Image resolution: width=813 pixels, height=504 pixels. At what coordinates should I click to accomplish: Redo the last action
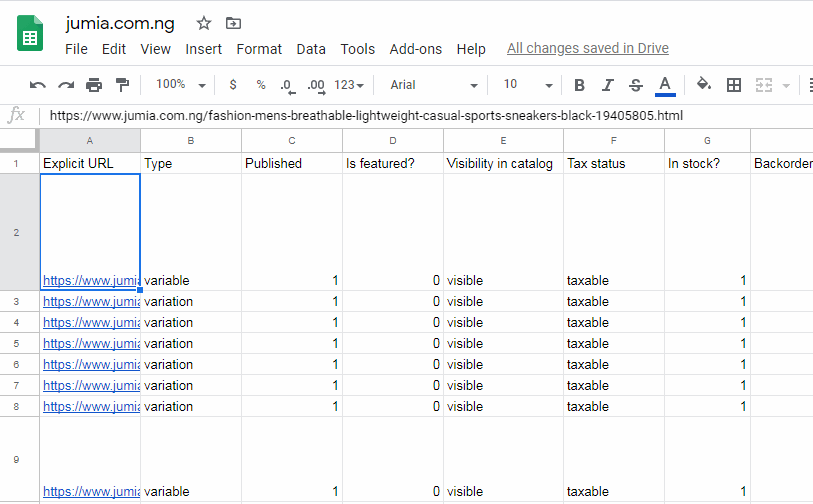click(66, 85)
